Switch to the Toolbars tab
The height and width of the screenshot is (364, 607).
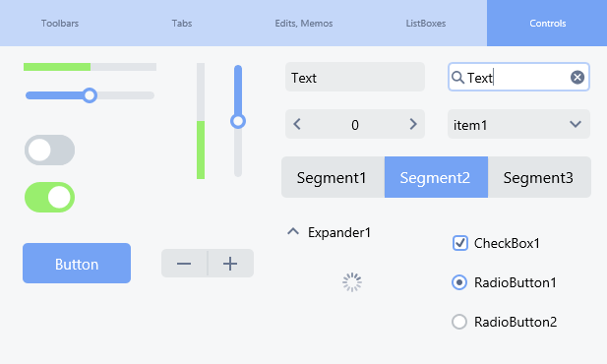[x=60, y=24]
